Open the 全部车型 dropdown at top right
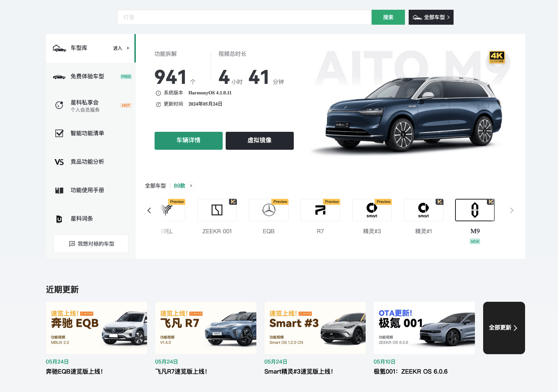Image resolution: width=558 pixels, height=392 pixels. point(431,17)
